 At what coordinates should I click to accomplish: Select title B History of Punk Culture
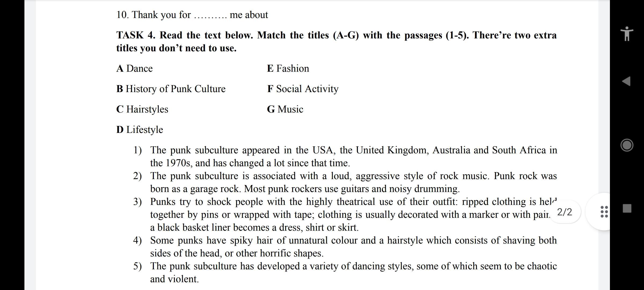[x=171, y=89]
